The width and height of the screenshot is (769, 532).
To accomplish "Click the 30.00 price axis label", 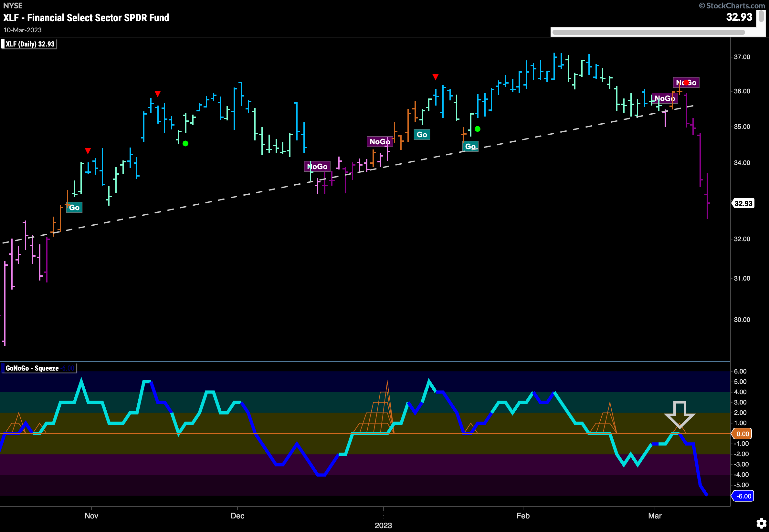I will (x=742, y=320).
